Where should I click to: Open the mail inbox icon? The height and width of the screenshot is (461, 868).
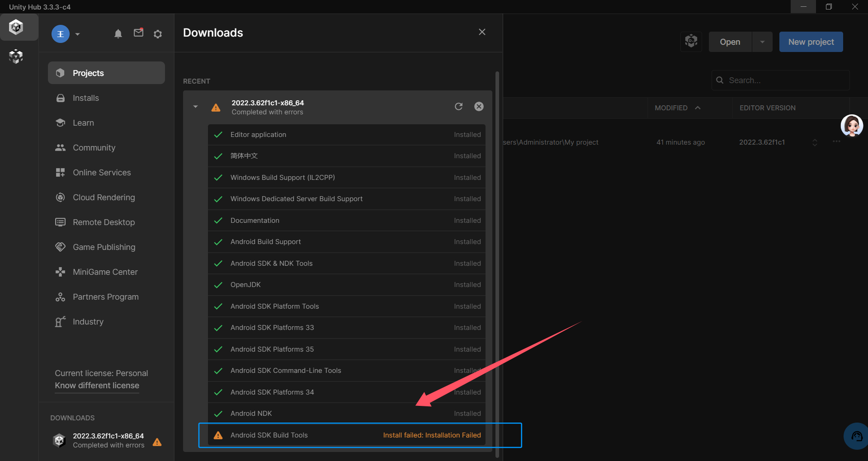click(x=139, y=33)
